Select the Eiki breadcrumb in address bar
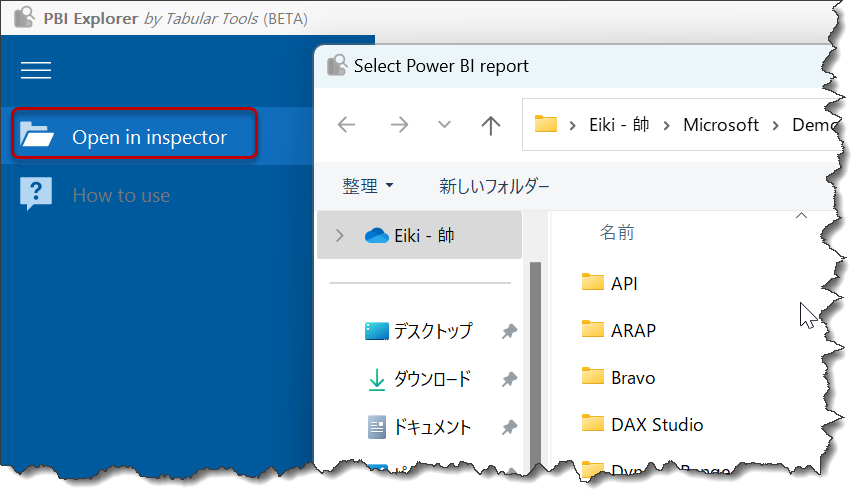This screenshot has width=867, height=503. point(619,125)
